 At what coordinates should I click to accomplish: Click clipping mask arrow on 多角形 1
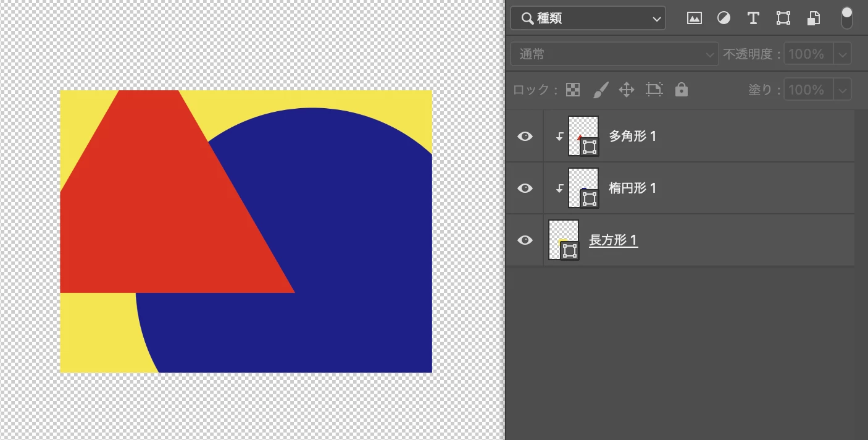[x=559, y=137]
